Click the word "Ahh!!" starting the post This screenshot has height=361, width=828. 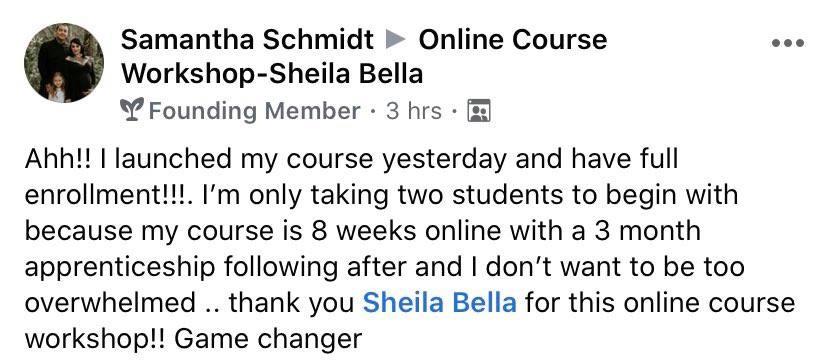[59, 159]
